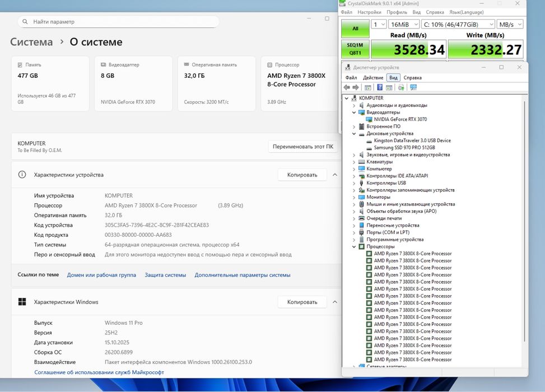Click the green All button in CrystalDiskMark
The image size is (545, 392).
(x=355, y=29)
